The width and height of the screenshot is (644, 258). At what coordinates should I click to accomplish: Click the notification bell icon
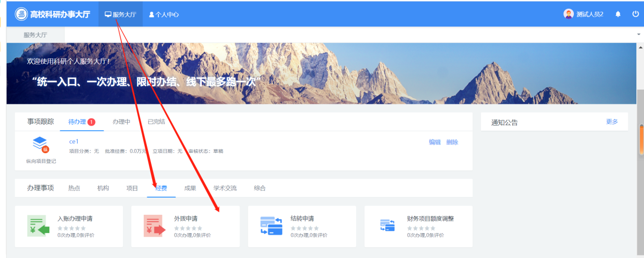point(618,14)
